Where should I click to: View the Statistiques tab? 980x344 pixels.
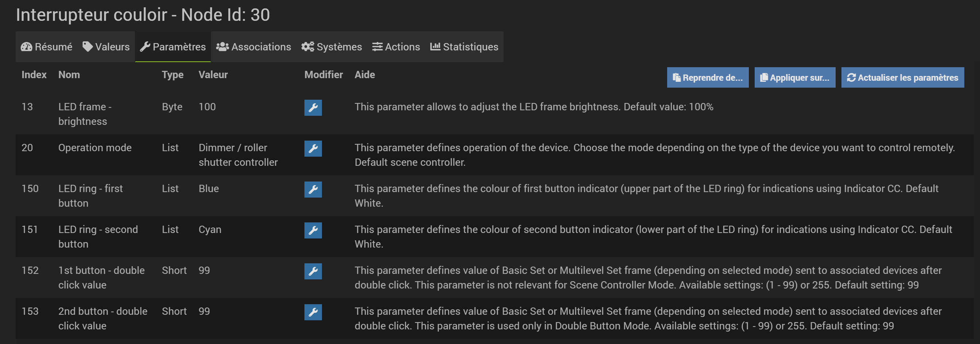[x=464, y=47]
